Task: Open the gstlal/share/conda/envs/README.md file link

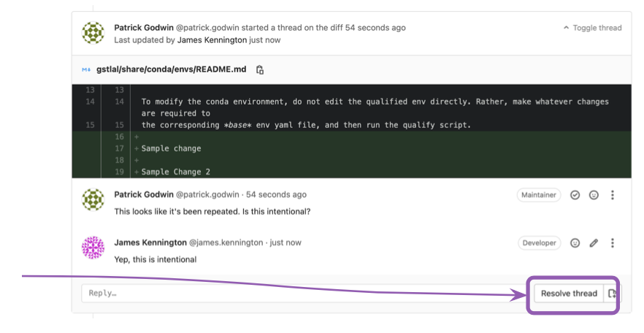Action: 172,70
